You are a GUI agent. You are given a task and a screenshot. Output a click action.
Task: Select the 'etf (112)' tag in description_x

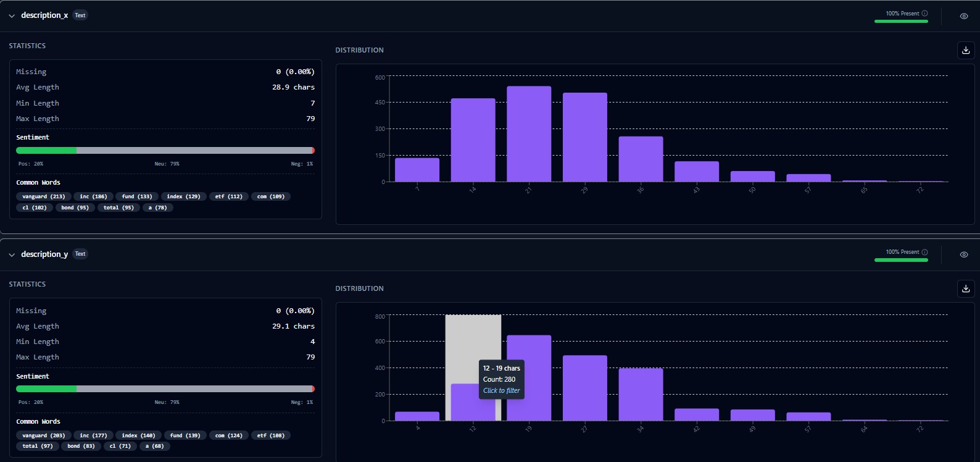click(228, 196)
